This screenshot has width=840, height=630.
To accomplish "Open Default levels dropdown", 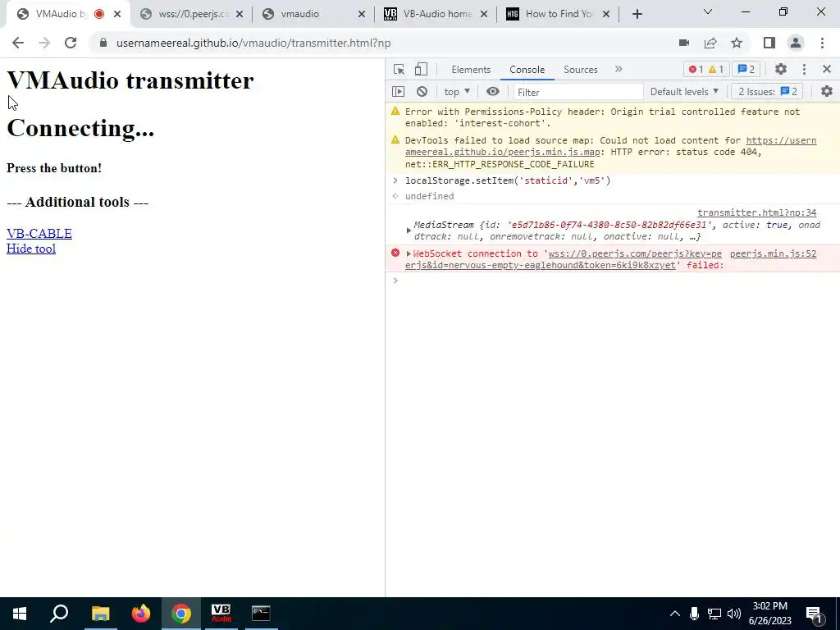I will point(684,92).
